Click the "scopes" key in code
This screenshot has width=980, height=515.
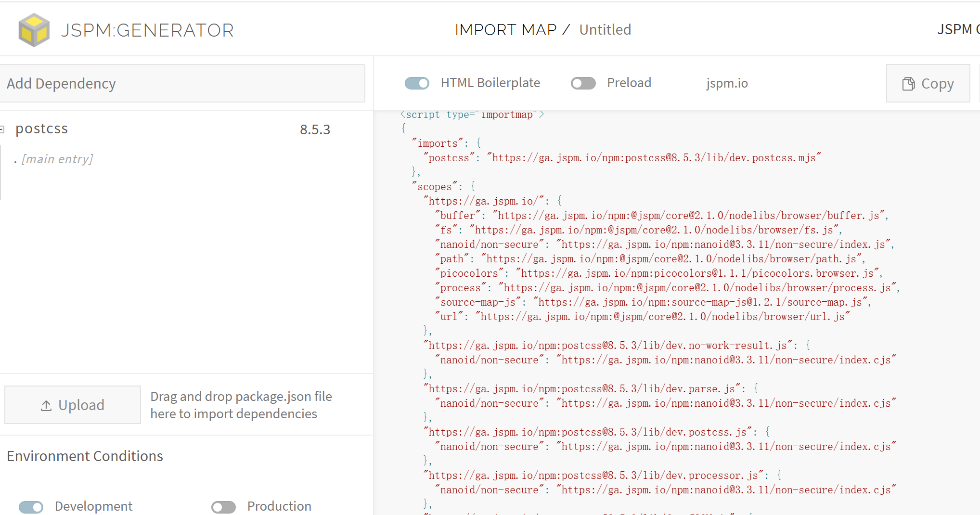point(434,187)
